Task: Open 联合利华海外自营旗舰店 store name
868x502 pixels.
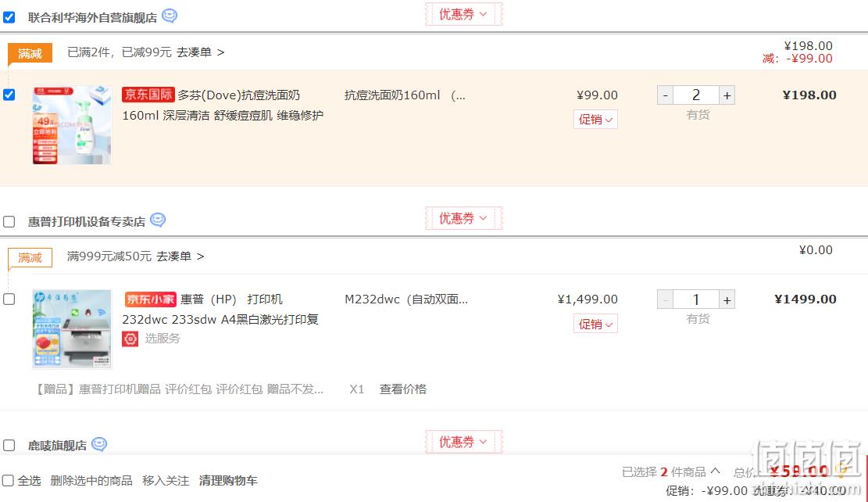Action: point(92,18)
